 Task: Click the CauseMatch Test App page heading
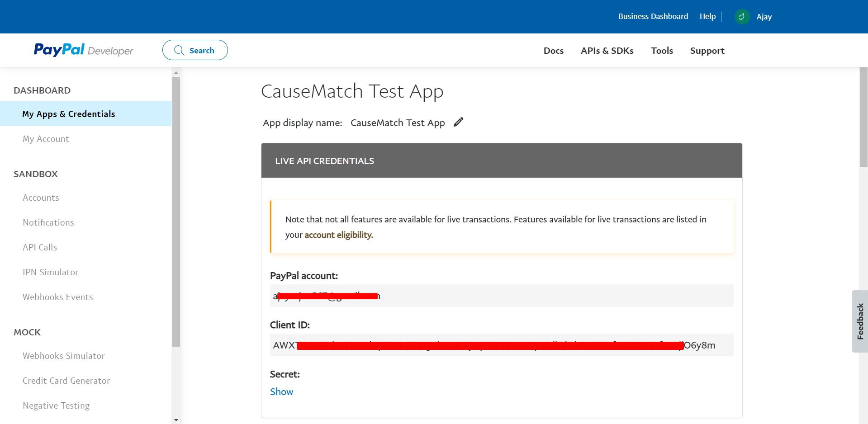click(352, 91)
